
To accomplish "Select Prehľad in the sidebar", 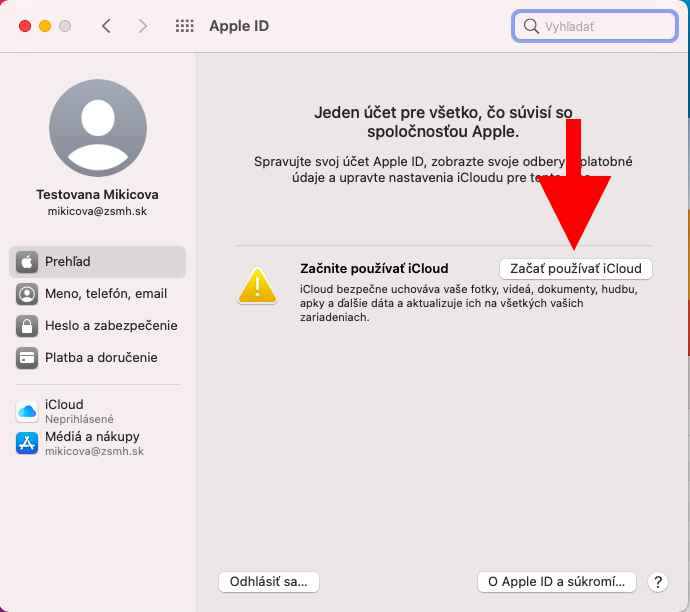I will point(97,262).
